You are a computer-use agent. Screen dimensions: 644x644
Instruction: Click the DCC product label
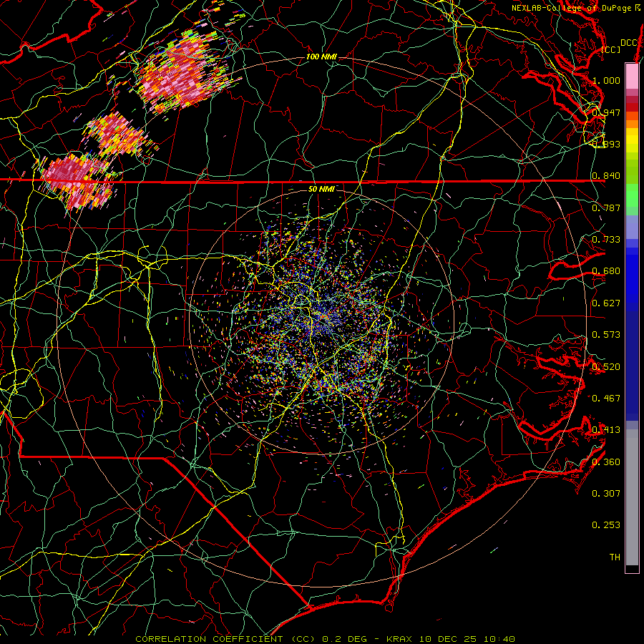(x=629, y=43)
